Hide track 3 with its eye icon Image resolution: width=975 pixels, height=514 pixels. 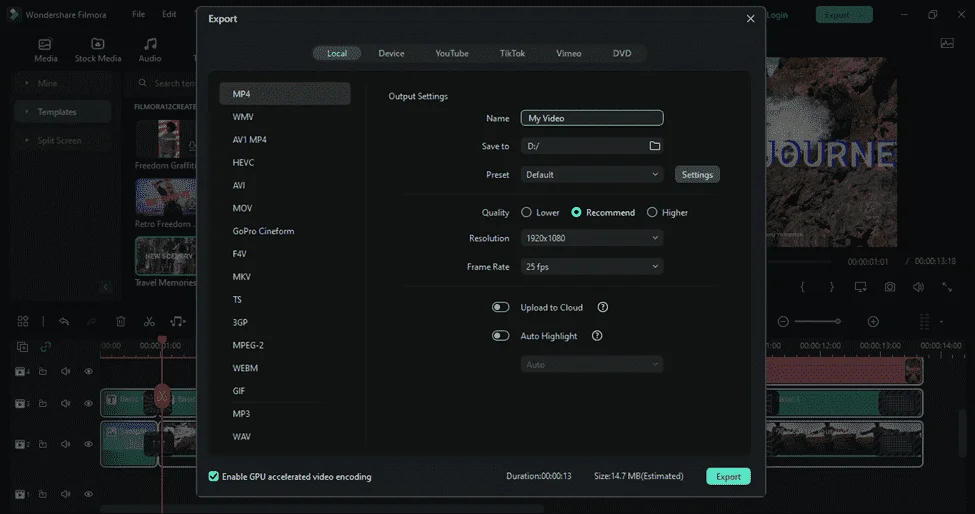(x=88, y=403)
